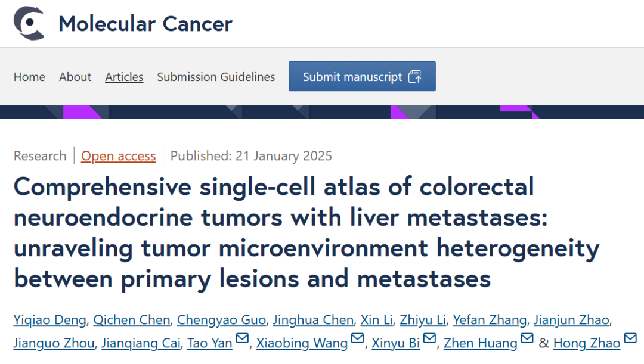Click the upload icon in Submit manuscript

coord(415,77)
